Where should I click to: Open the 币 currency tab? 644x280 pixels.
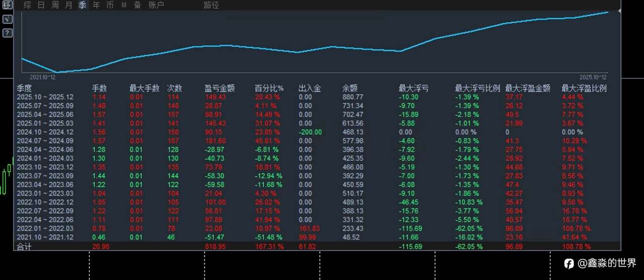pyautogui.click(x=110, y=5)
